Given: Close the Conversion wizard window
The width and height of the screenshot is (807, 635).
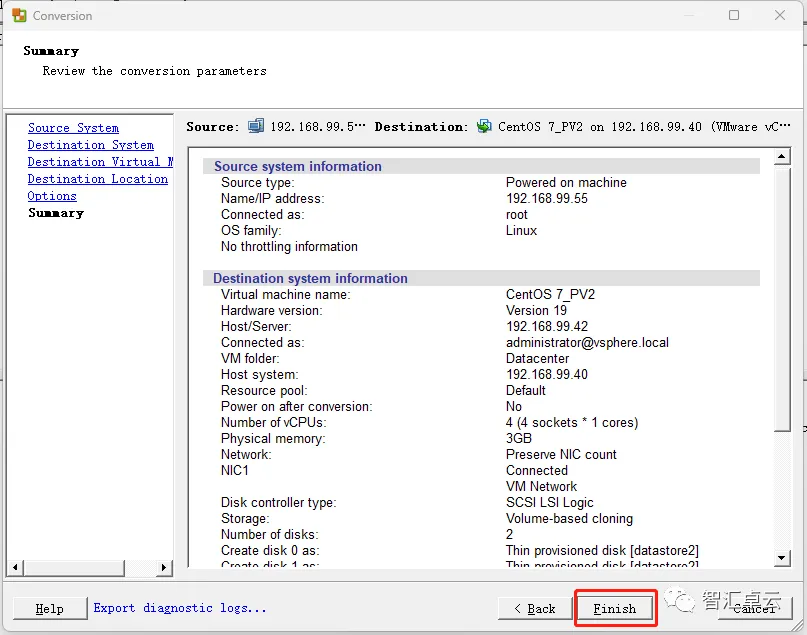Looking at the screenshot, I should pos(780,15).
